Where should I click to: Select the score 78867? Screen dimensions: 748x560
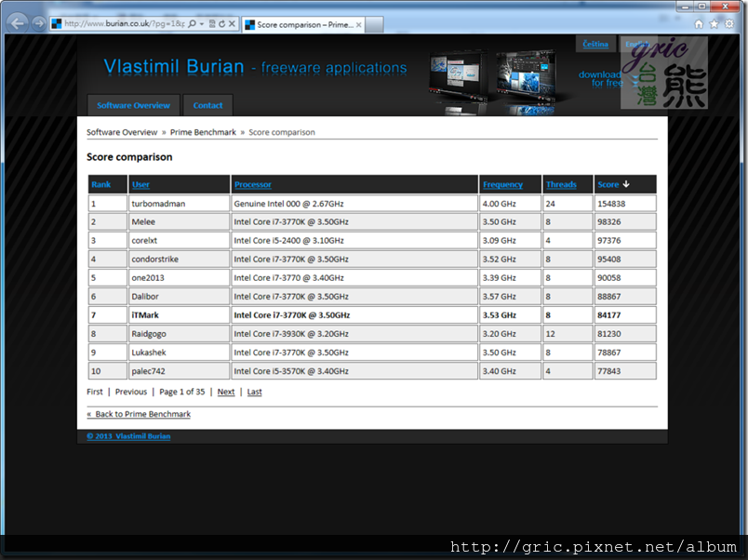coord(609,353)
